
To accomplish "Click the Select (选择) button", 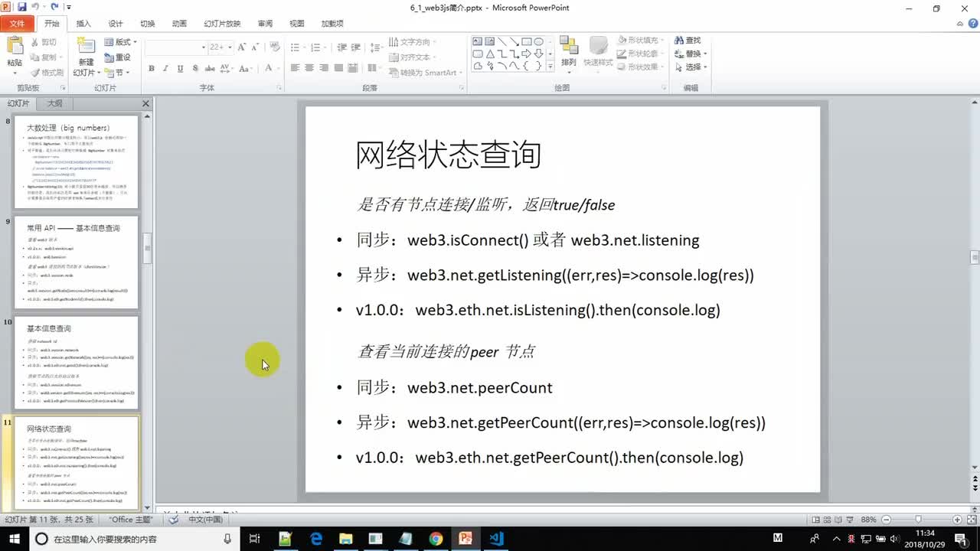I will [691, 67].
